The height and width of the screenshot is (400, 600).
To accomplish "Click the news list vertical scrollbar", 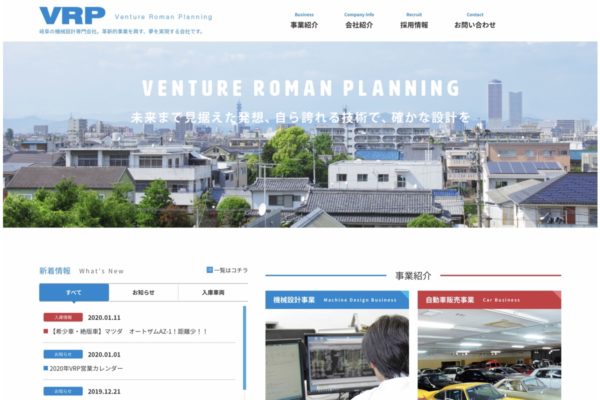I will coord(245,348).
